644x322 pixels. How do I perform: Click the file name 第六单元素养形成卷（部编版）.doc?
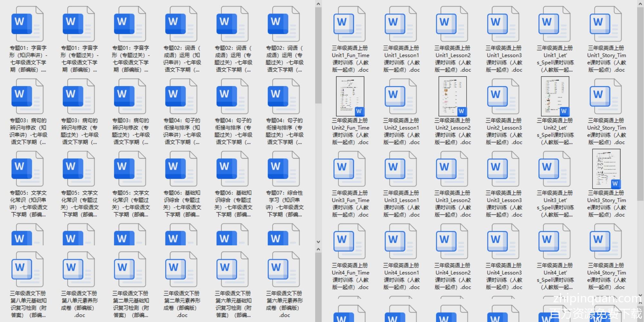pyautogui.click(x=284, y=304)
